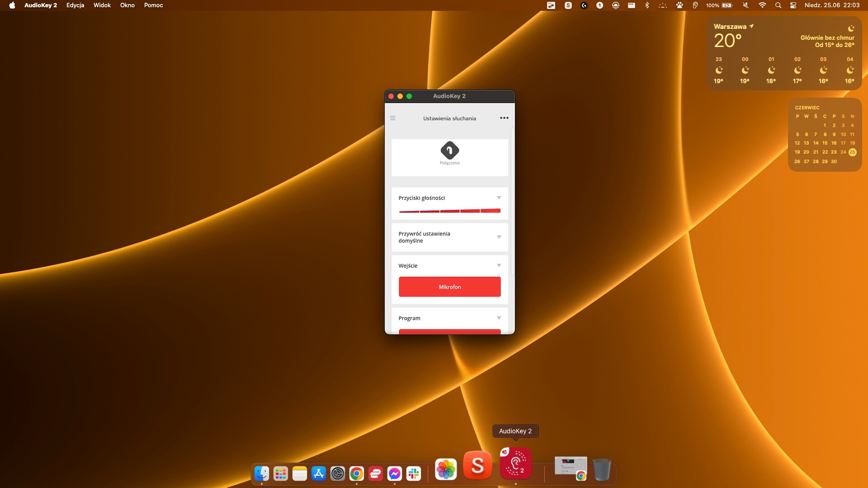868x488 pixels.
Task: Launch Google Chrome from the Dock
Action: point(357,473)
